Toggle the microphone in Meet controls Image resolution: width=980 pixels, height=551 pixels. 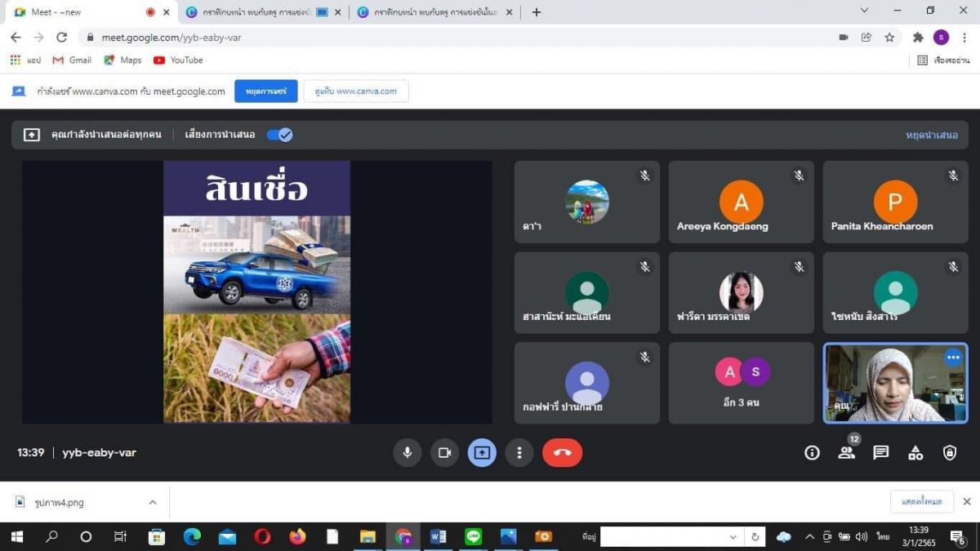pos(407,452)
